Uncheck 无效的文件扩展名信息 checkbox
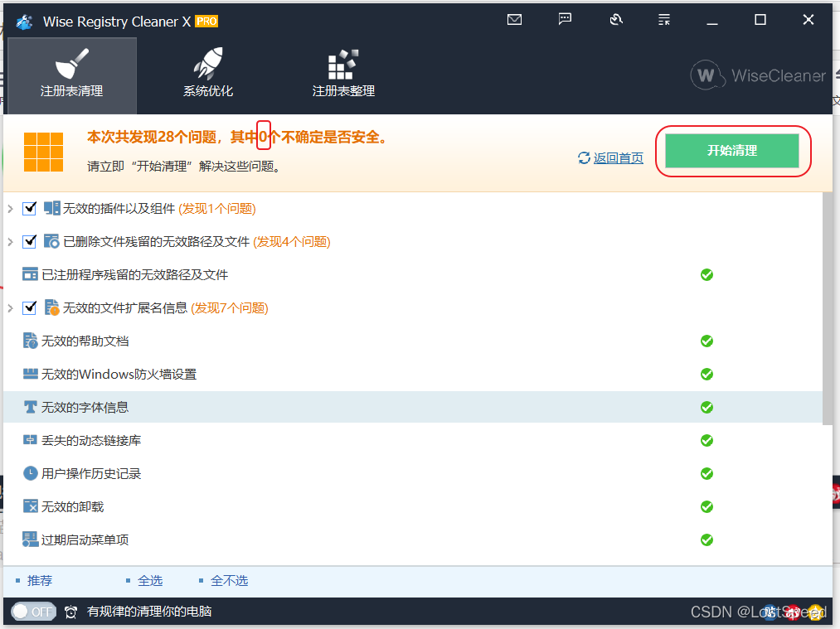840x629 pixels. coord(30,307)
